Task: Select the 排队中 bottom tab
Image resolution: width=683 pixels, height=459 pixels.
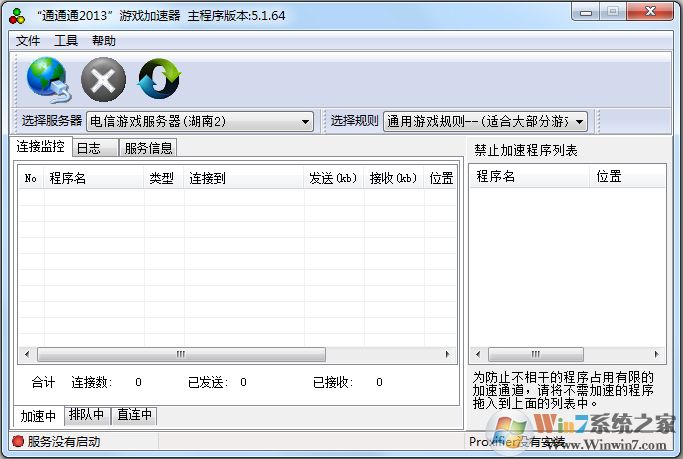Action: 86,415
